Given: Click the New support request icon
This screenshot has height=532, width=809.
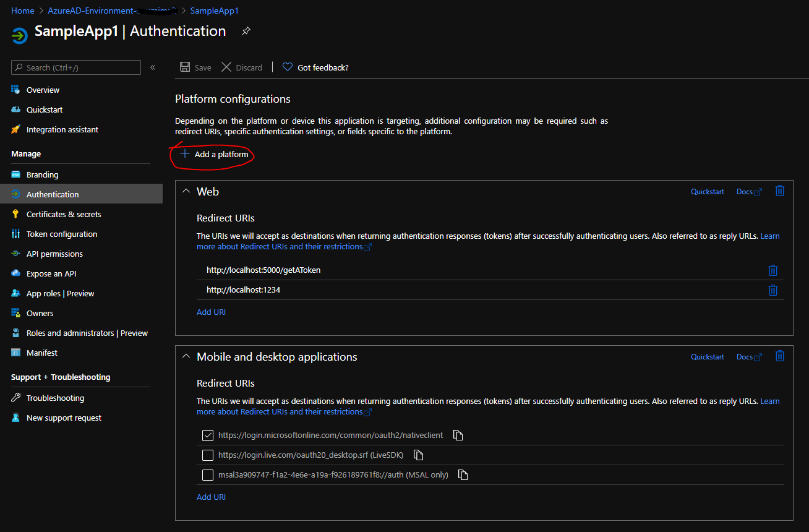Looking at the screenshot, I should pyautogui.click(x=15, y=418).
